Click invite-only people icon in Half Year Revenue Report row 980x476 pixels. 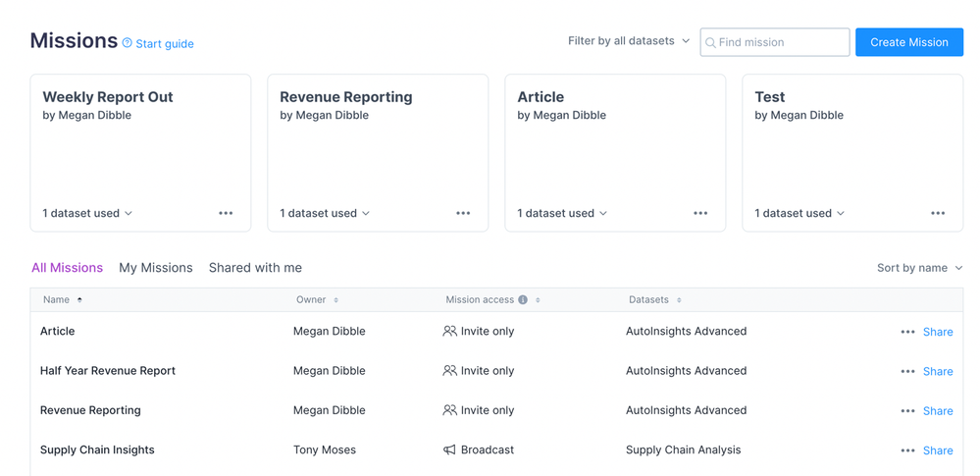point(449,370)
